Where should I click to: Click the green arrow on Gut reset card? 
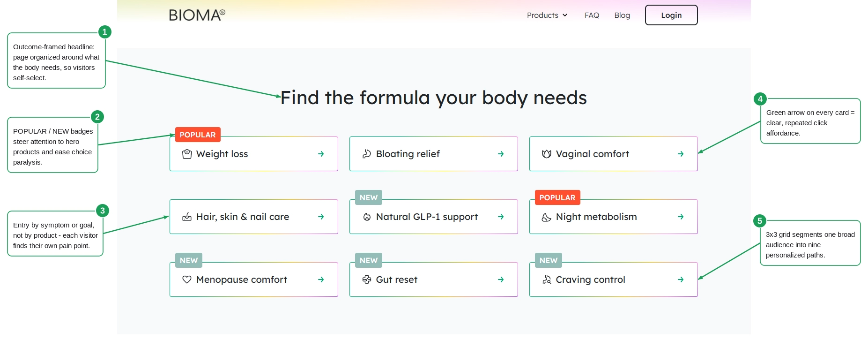click(x=501, y=280)
